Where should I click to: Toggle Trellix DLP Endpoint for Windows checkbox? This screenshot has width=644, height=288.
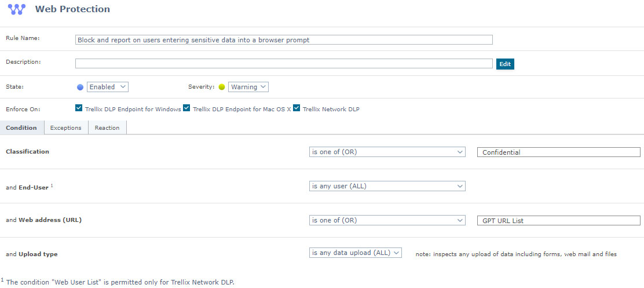(x=79, y=108)
